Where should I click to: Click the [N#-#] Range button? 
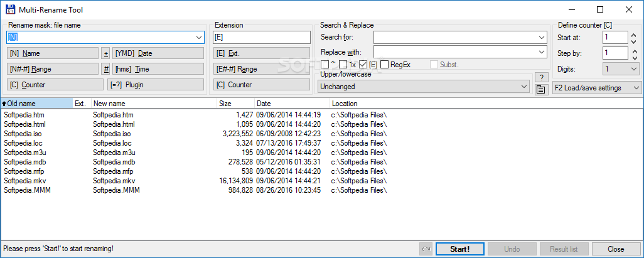pyautogui.click(x=53, y=69)
